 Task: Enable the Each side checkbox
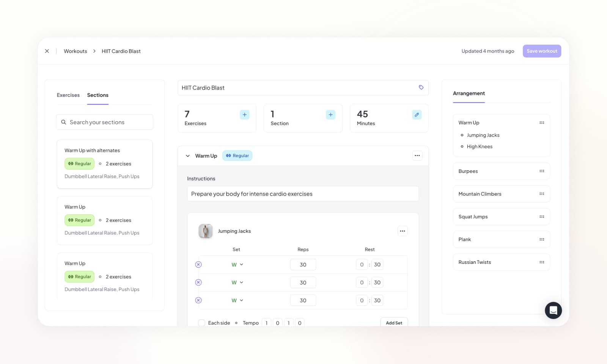[x=201, y=323]
